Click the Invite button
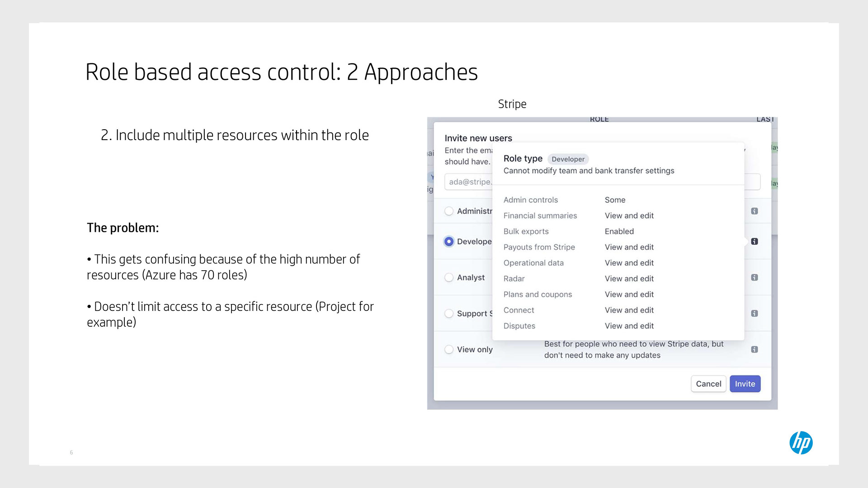This screenshot has width=868, height=488. coord(745,384)
